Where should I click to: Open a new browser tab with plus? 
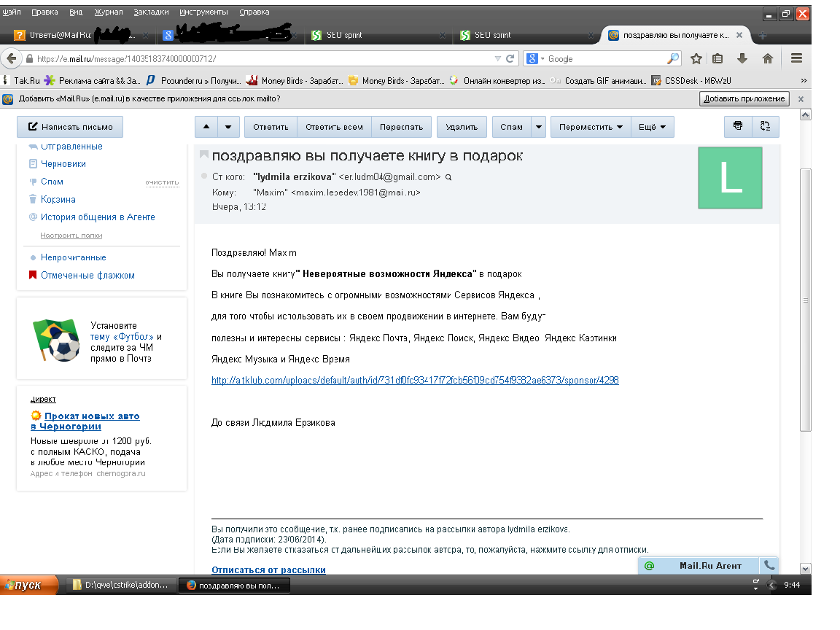pos(762,35)
